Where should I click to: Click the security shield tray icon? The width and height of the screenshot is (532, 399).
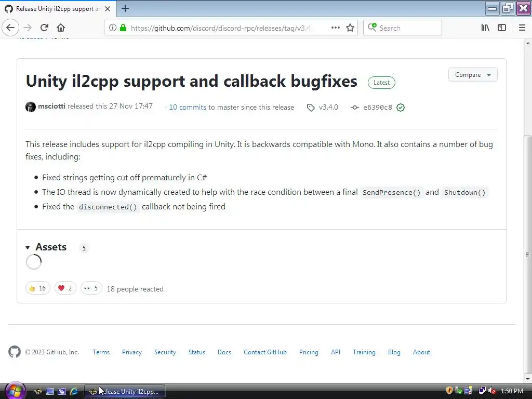[x=449, y=391]
